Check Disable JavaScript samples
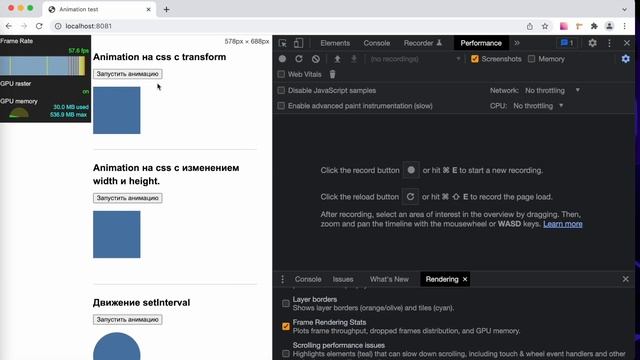This screenshot has height=360, width=640. pos(281,91)
